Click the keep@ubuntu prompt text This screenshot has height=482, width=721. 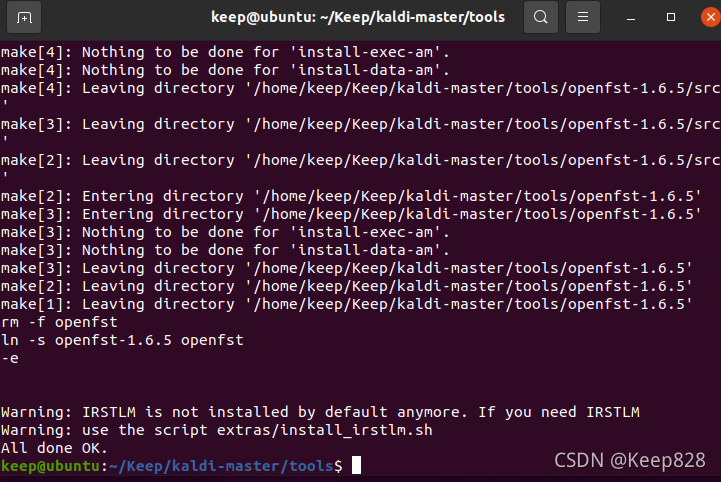pos(51,466)
